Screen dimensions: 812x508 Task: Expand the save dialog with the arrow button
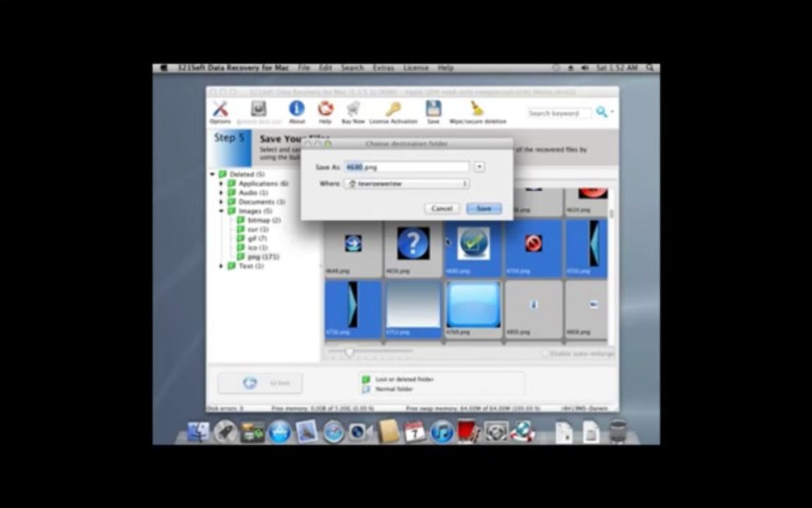[479, 167]
